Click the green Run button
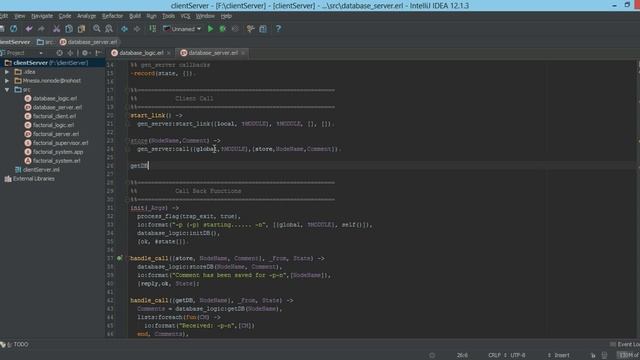The width and height of the screenshot is (640, 360). [x=210, y=29]
